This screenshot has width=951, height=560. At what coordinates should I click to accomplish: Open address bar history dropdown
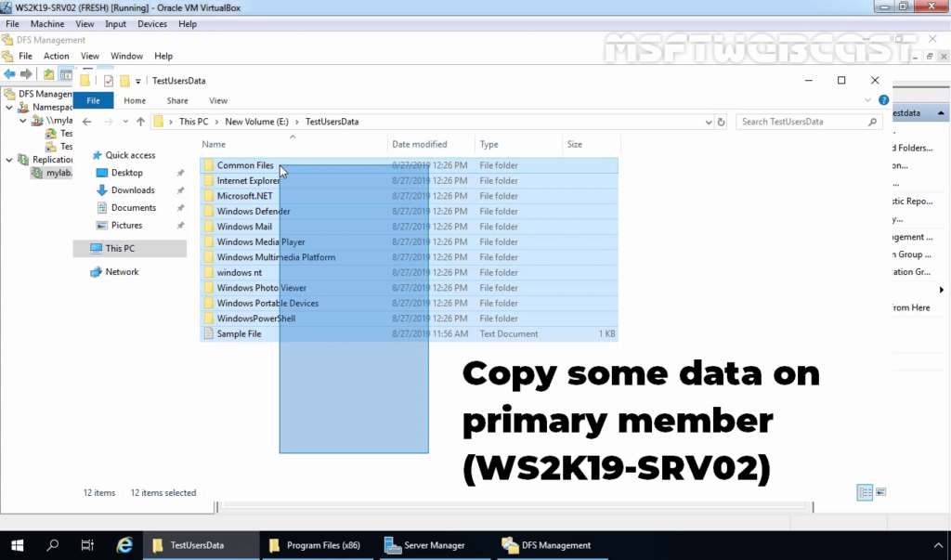tap(708, 122)
